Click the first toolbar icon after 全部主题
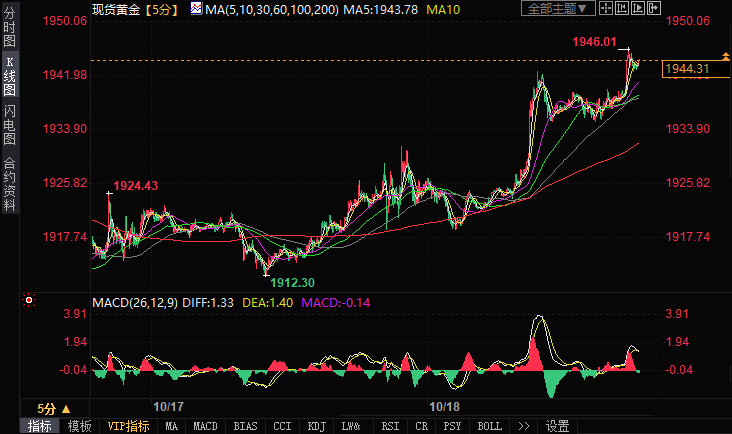This screenshot has width=732, height=434. click(607, 9)
